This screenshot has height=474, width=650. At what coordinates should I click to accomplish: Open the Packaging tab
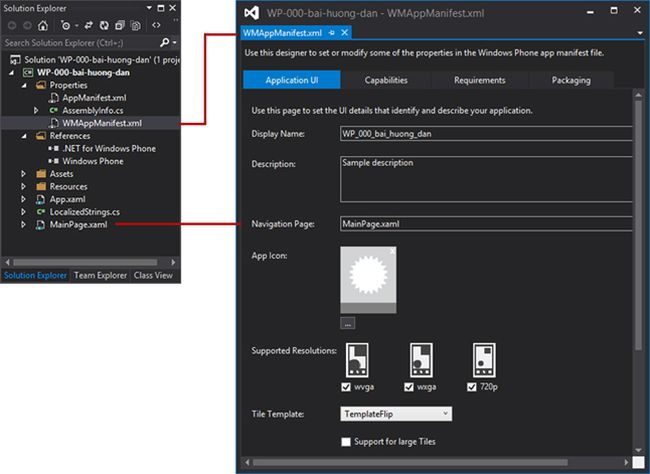[x=571, y=80]
